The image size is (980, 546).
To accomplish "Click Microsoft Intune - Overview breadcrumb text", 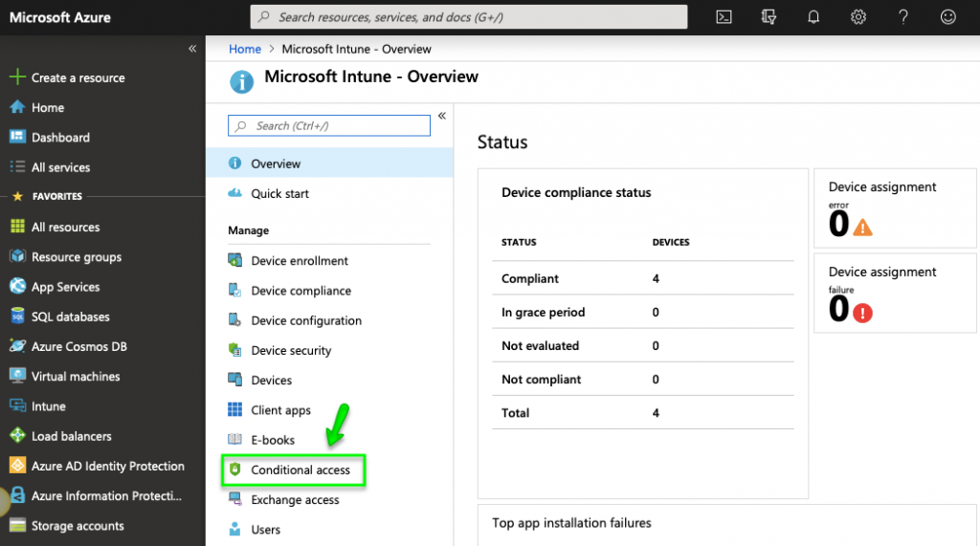I will click(x=356, y=49).
